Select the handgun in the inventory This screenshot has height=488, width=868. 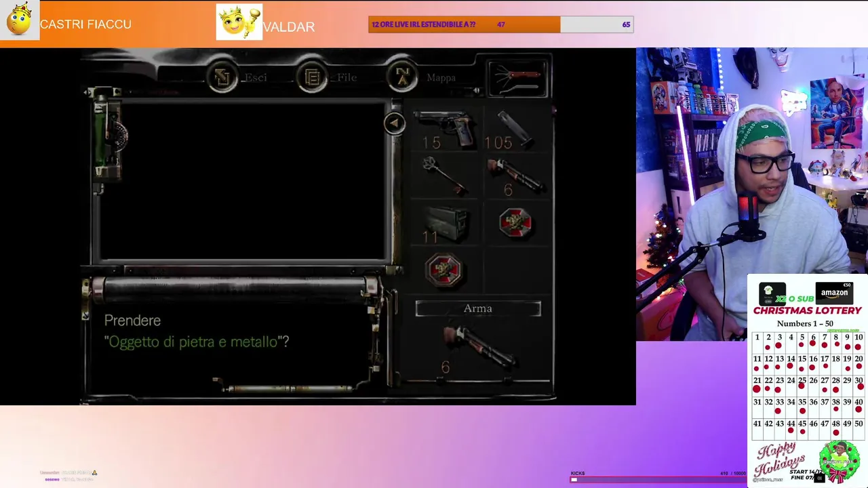point(445,127)
